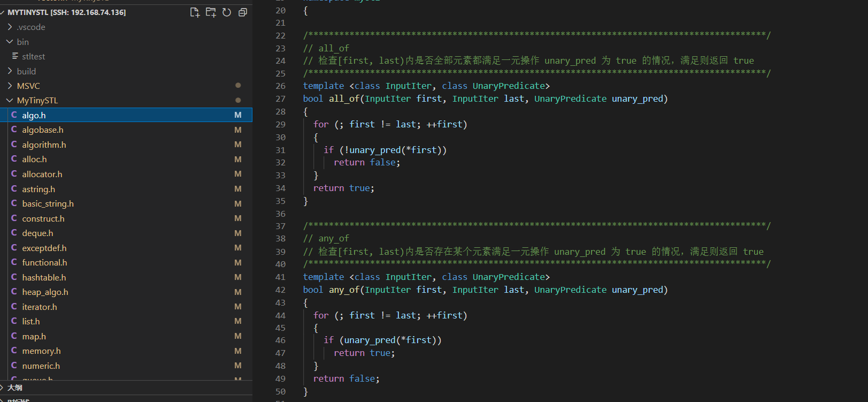
Task: Click the 'for' keyword on line 29
Action: (321, 124)
